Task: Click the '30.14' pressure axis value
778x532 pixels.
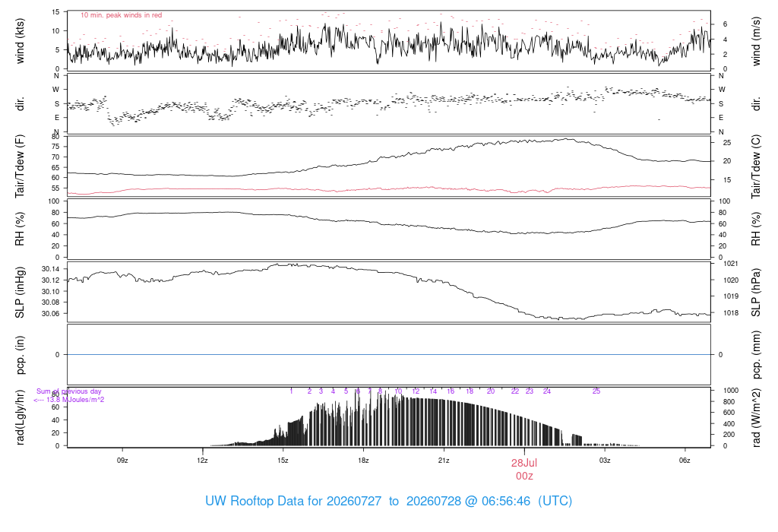Action: pos(51,269)
